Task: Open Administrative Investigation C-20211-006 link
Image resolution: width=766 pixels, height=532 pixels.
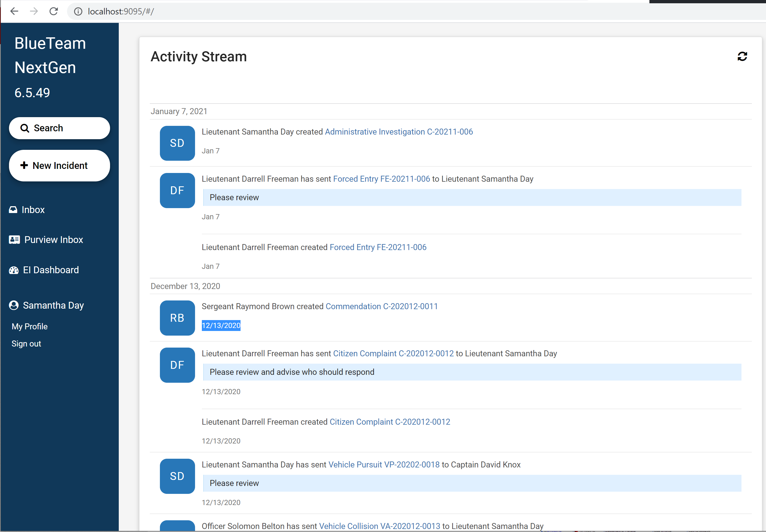Action: (399, 132)
